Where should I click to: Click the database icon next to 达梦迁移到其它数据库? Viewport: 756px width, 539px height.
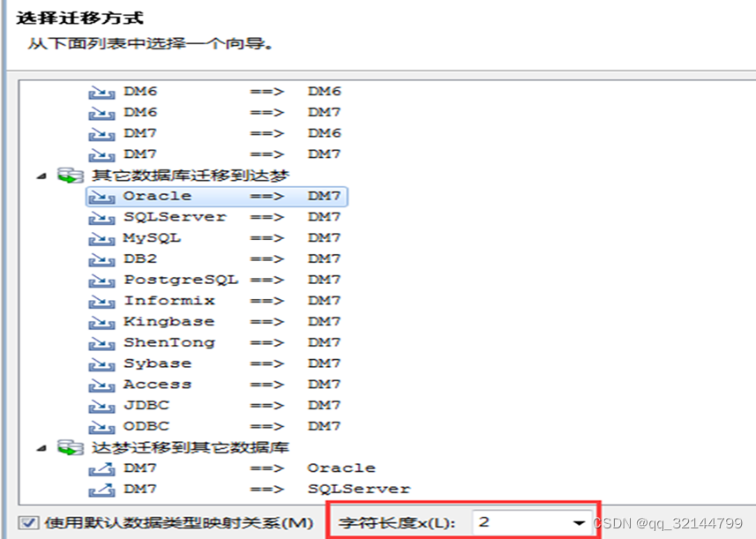click(71, 447)
